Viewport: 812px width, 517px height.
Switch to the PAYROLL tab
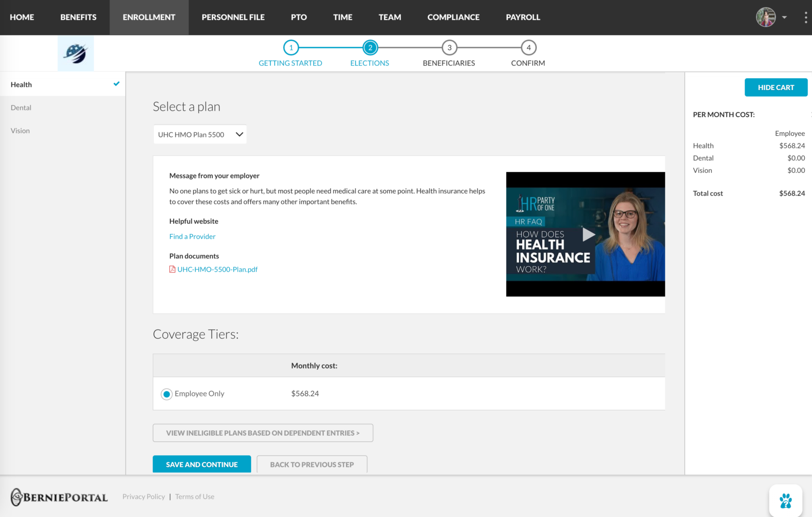click(x=523, y=17)
